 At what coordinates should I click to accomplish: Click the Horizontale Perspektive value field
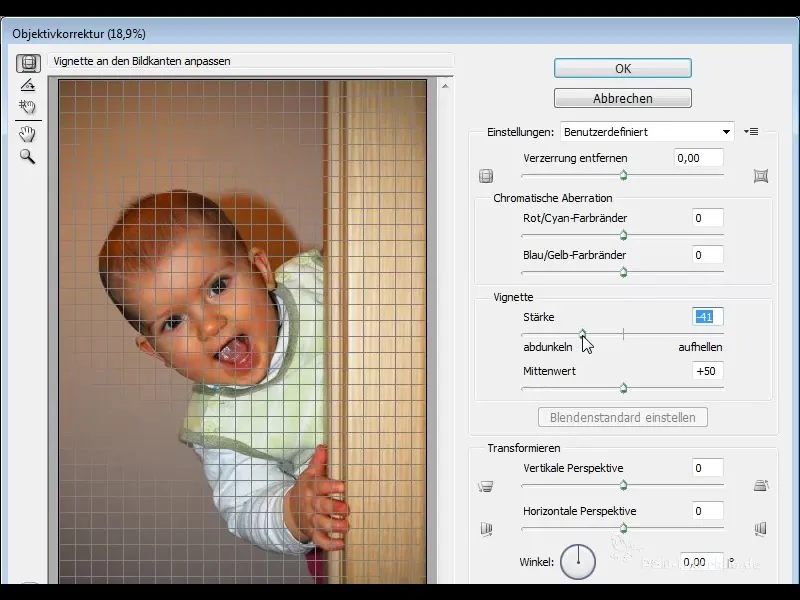click(708, 511)
